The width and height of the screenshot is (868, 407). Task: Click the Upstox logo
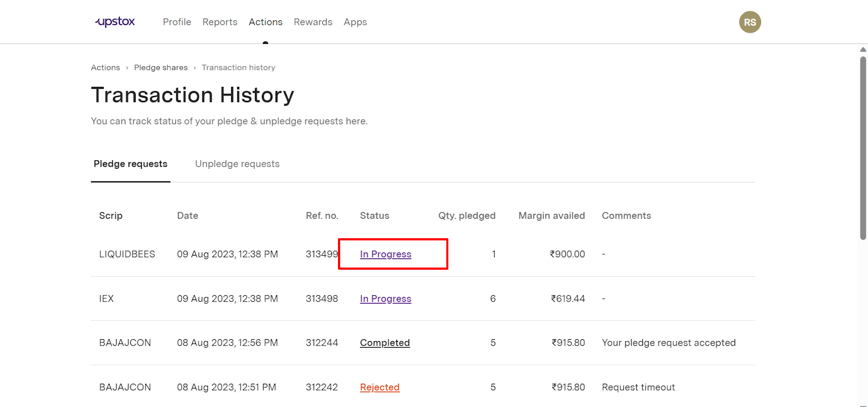click(115, 22)
